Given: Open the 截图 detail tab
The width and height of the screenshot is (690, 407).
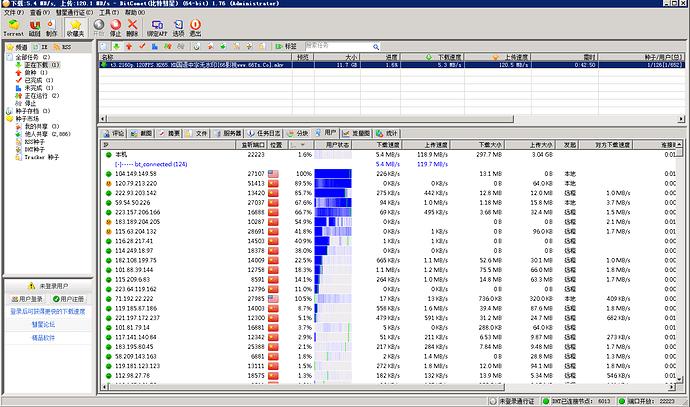Looking at the screenshot, I should [x=141, y=133].
